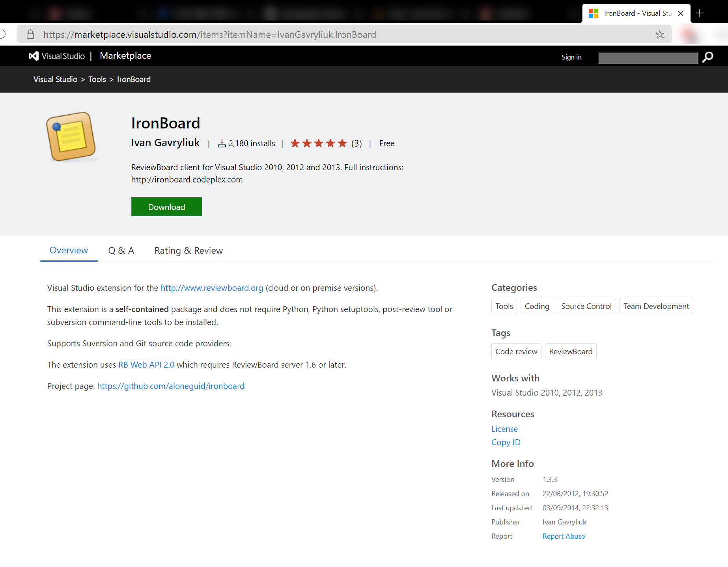
Task: Click the (3) review count
Action: 357,143
